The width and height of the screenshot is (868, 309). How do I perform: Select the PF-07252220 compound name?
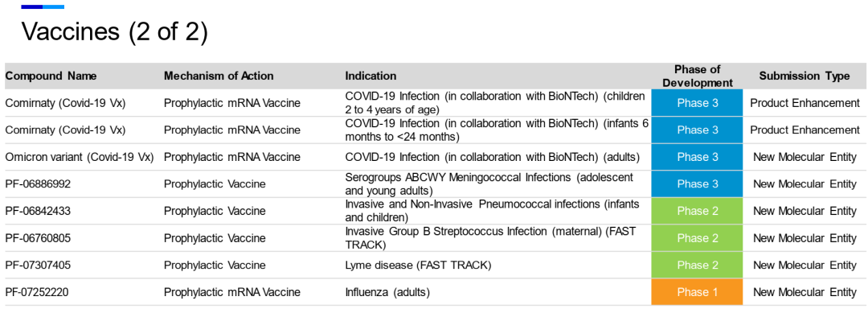39,292
